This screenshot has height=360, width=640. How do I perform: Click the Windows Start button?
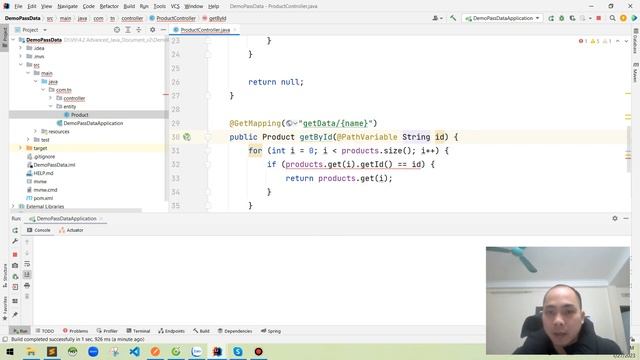tap(10, 351)
